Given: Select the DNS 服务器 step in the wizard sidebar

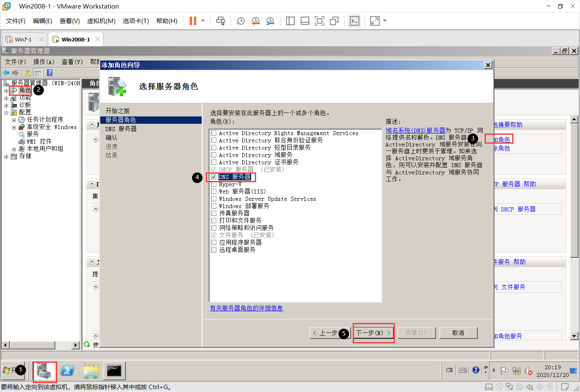Looking at the screenshot, I should pos(121,129).
